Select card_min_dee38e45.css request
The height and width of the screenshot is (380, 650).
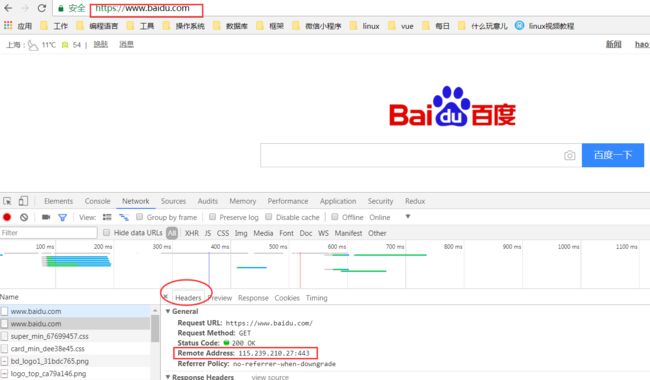click(x=75, y=349)
